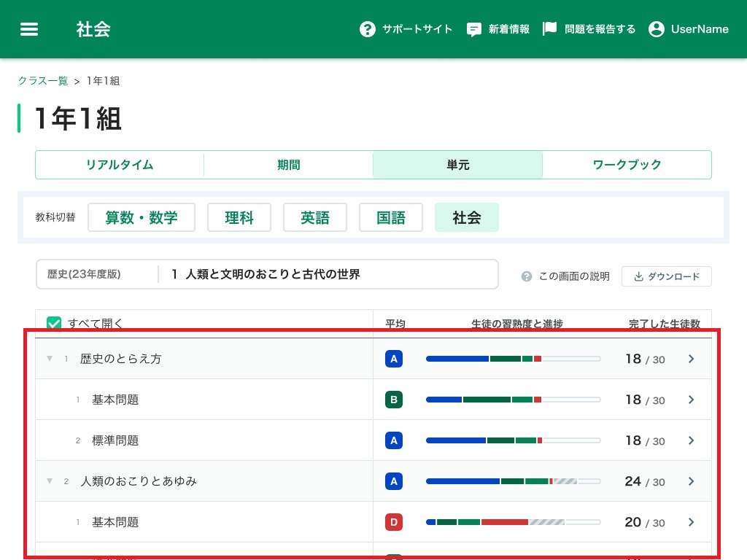Click grade A badge for 歴史のとらえ方
Screen dimensions: 747x560
click(x=393, y=359)
